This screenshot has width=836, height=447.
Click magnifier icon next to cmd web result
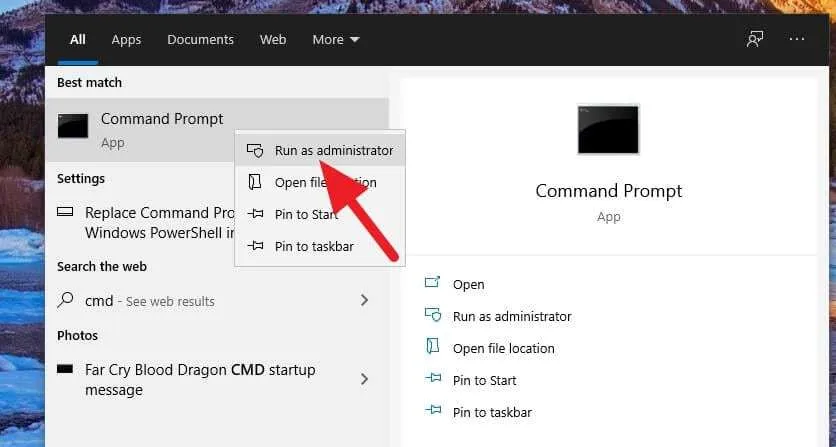(65, 300)
